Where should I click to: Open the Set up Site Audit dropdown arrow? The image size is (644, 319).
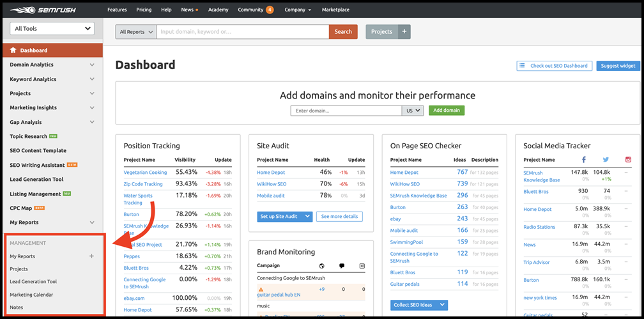click(x=307, y=216)
